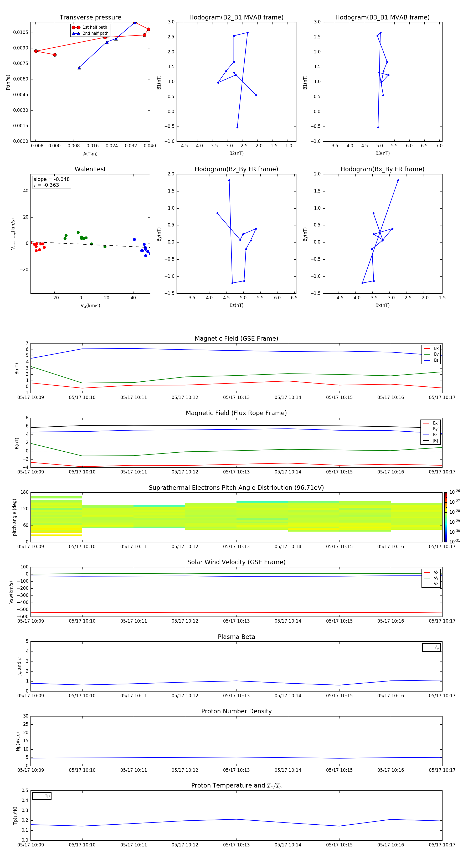
Task: Click 'Magnetic Field (Flux Rope Frame)' title
Action: (x=236, y=413)
